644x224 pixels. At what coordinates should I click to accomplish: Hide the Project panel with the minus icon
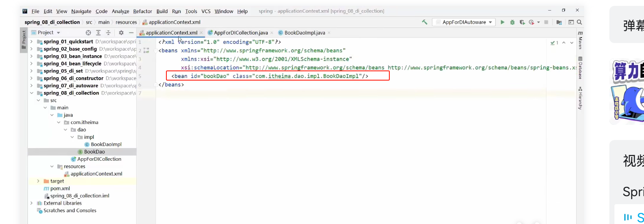[x=131, y=32]
